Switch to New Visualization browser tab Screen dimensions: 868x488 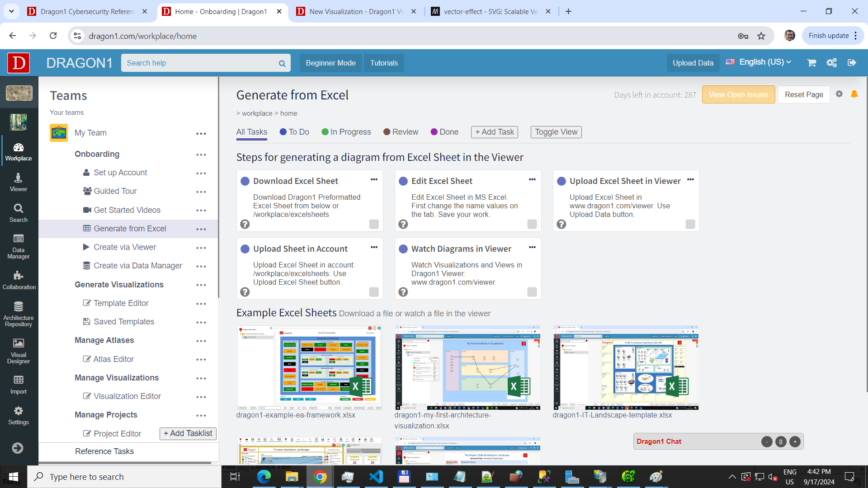tap(356, 11)
